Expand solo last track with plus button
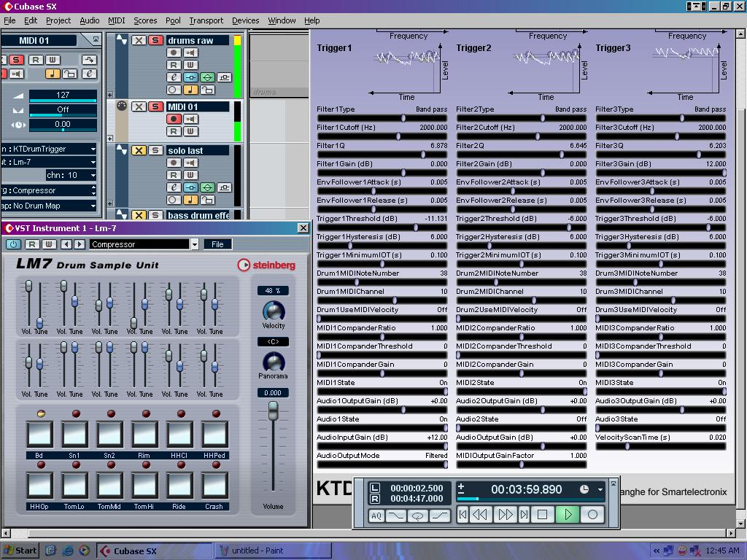This screenshot has height=560, width=747. (x=110, y=203)
